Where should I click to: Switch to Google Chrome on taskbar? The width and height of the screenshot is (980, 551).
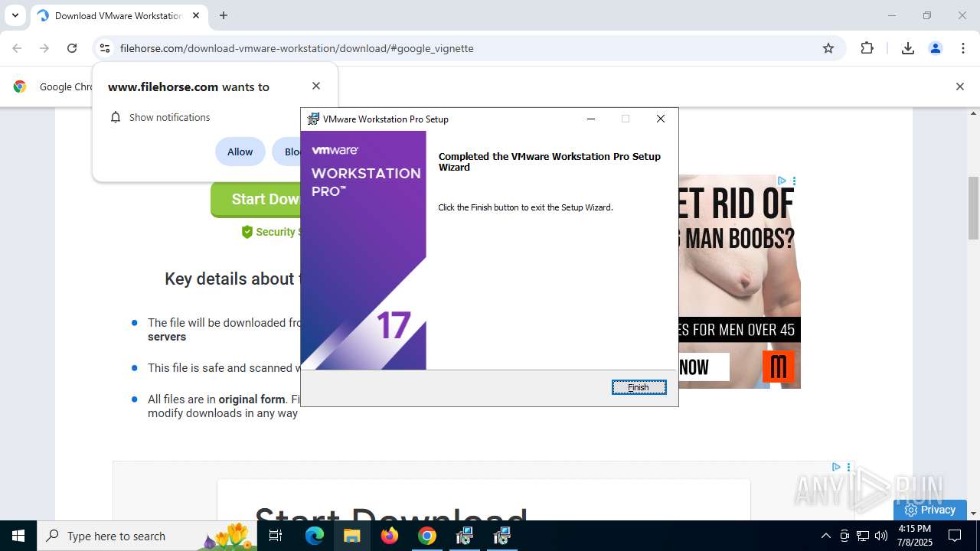click(427, 536)
